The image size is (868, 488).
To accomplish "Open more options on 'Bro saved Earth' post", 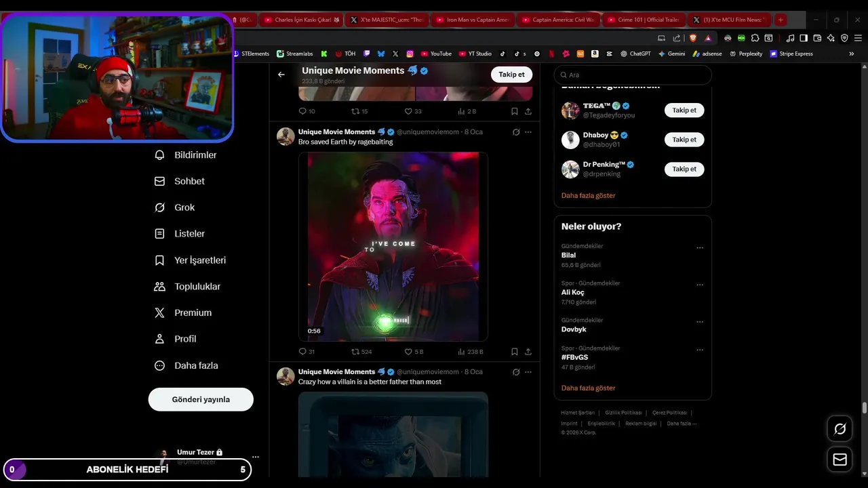I will click(x=528, y=132).
